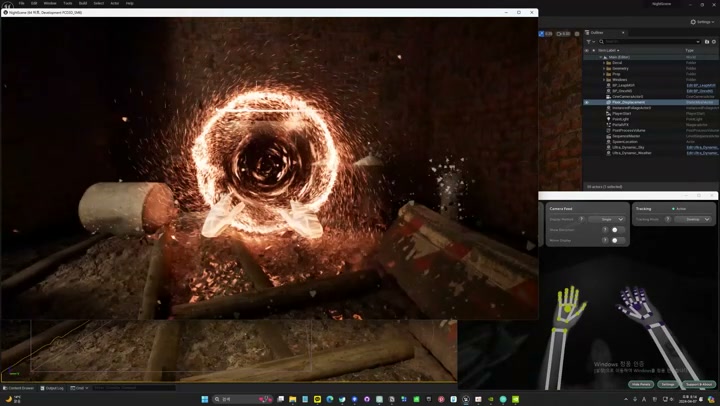Expand the Prop folder
Image resolution: width=720 pixels, height=406 pixels.
pyautogui.click(x=604, y=74)
